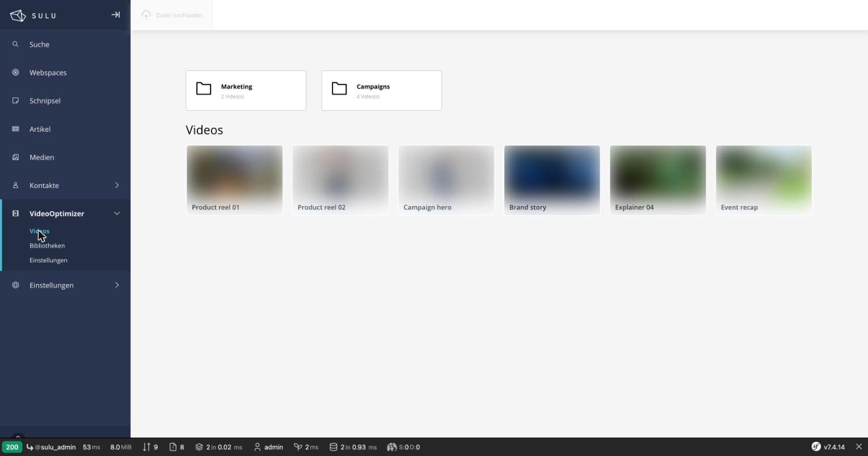
Task: Click the Artikel newspaper icon
Action: pos(15,129)
